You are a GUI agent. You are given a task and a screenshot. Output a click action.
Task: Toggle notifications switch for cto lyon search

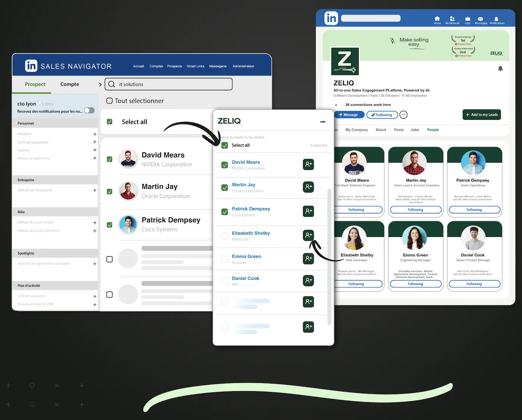tap(89, 110)
